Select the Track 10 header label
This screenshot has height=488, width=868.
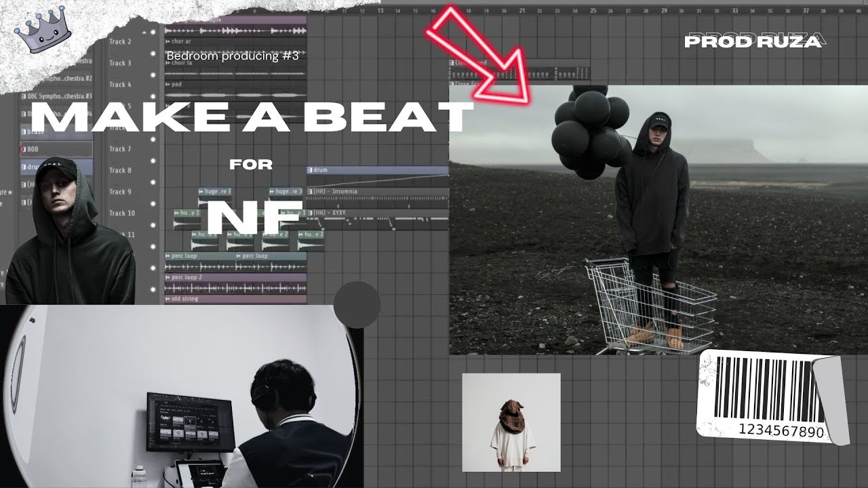click(x=122, y=213)
